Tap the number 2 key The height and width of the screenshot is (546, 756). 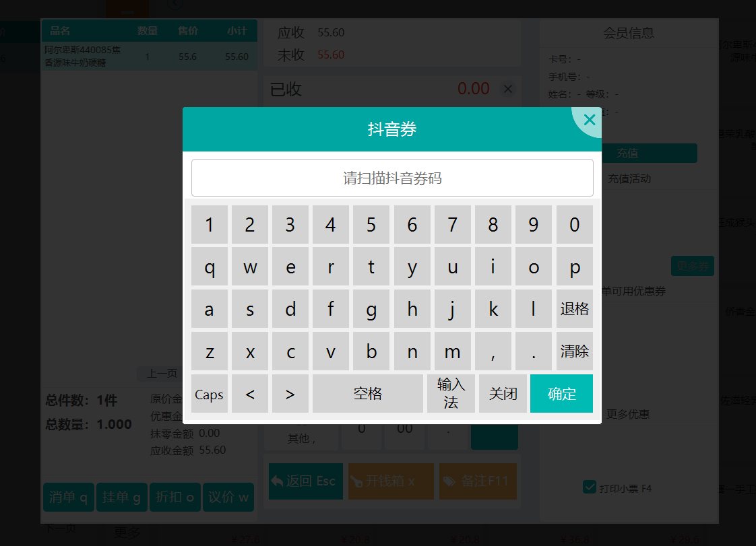coord(250,225)
